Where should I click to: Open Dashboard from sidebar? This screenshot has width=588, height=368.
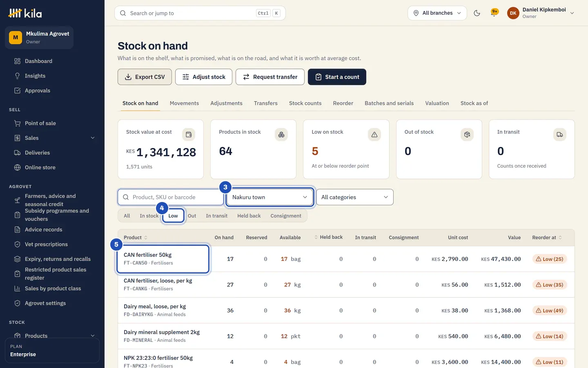click(52, 61)
